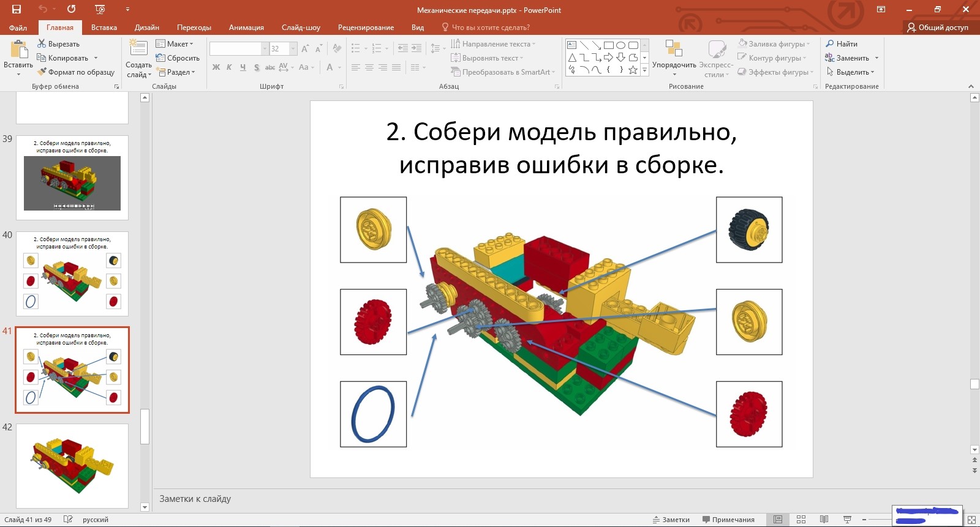Select the rectangle shape in shapes gallery

608,45
